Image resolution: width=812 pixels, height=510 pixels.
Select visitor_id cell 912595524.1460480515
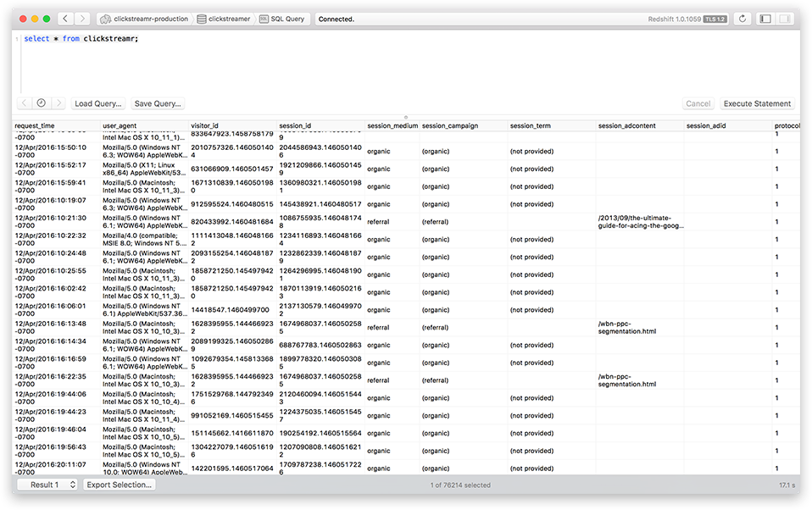point(232,204)
